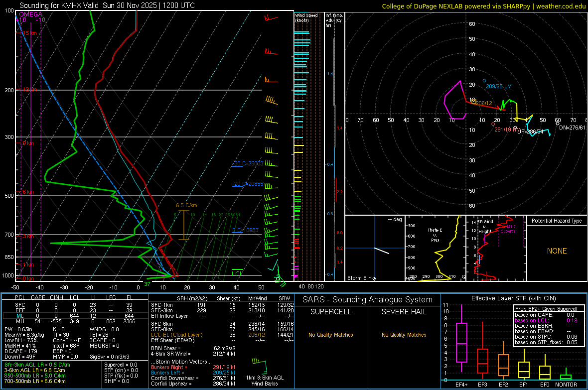588x390 pixels.
Task: Select the '291/19 RM' hodograph label
Action: [x=507, y=130]
